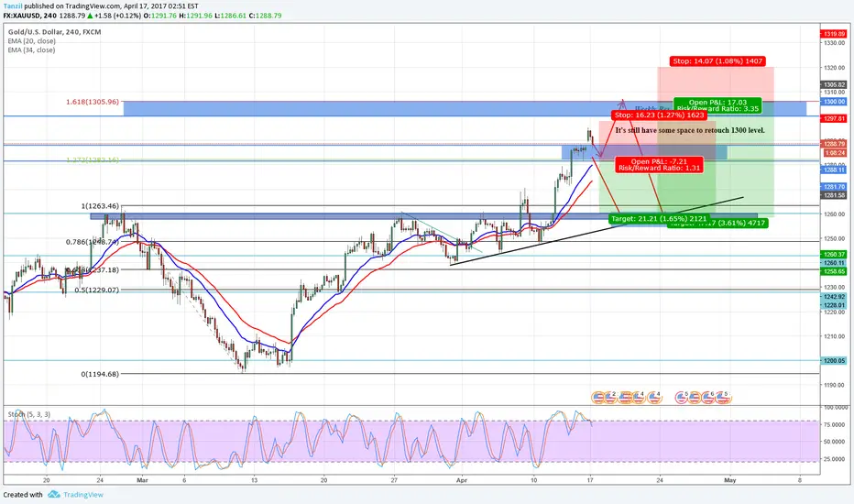Click the +1.58 (+0.12%) change value

tap(117, 16)
